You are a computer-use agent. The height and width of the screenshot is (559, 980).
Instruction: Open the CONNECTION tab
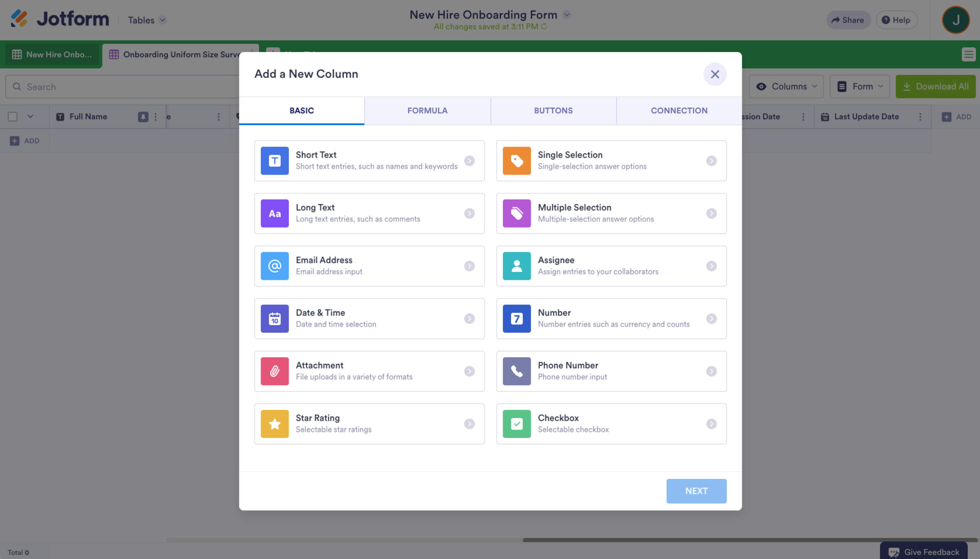tap(679, 111)
